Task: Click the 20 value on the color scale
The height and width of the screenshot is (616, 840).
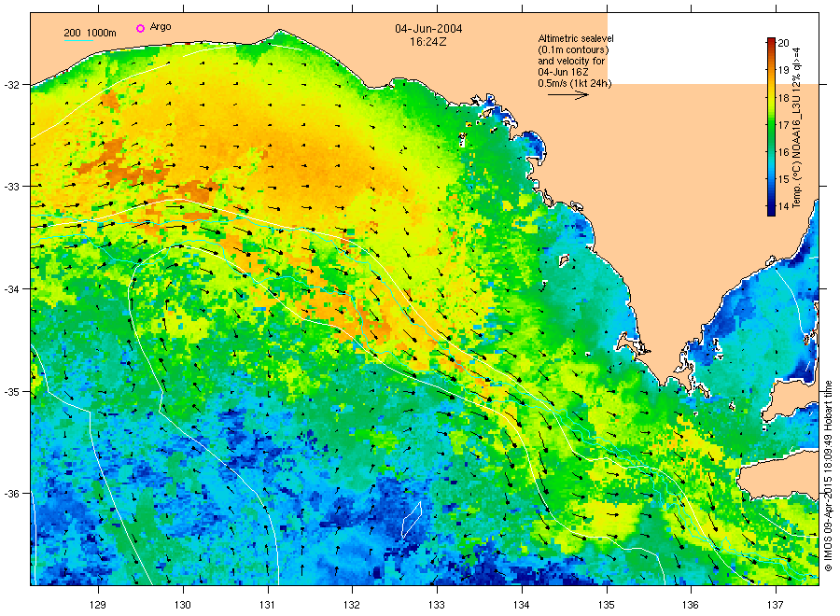Action: (x=783, y=43)
